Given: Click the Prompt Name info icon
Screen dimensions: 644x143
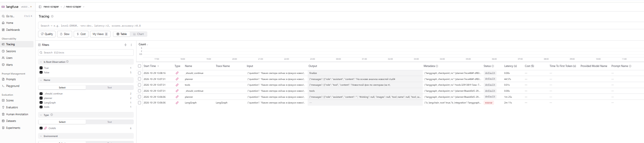Looking at the screenshot, I should [630, 66].
